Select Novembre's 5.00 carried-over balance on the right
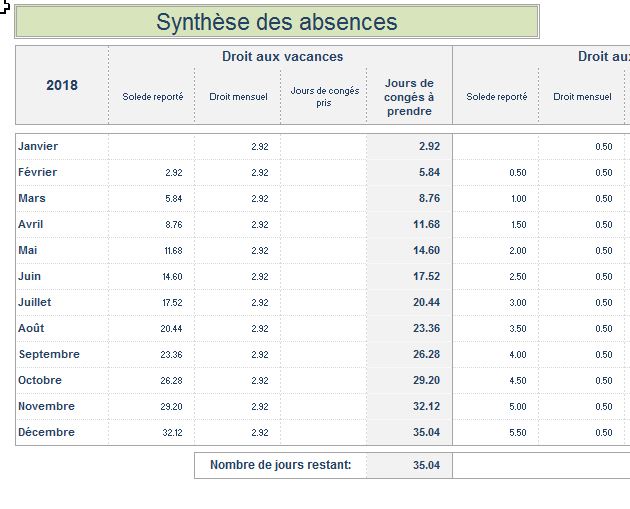The height and width of the screenshot is (509, 630). pyautogui.click(x=517, y=407)
